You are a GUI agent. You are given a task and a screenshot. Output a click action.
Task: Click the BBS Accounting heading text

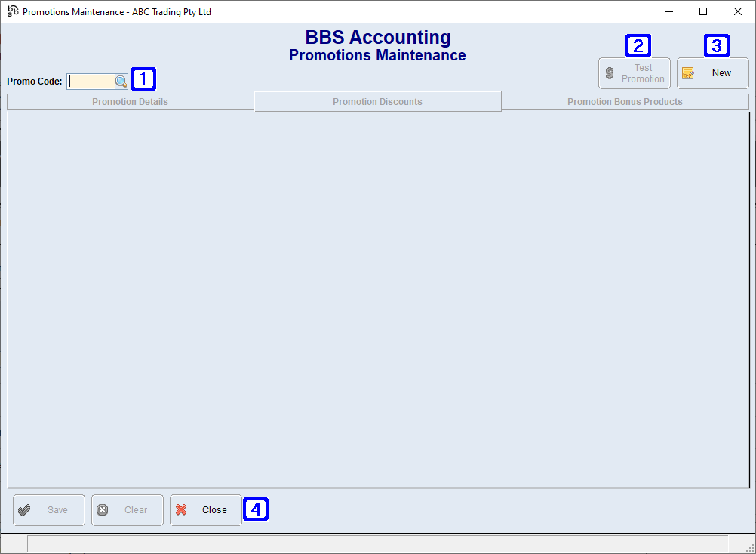click(378, 38)
